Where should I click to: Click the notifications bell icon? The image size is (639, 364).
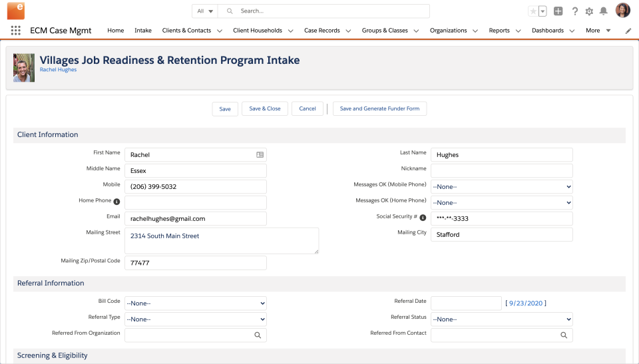(603, 11)
